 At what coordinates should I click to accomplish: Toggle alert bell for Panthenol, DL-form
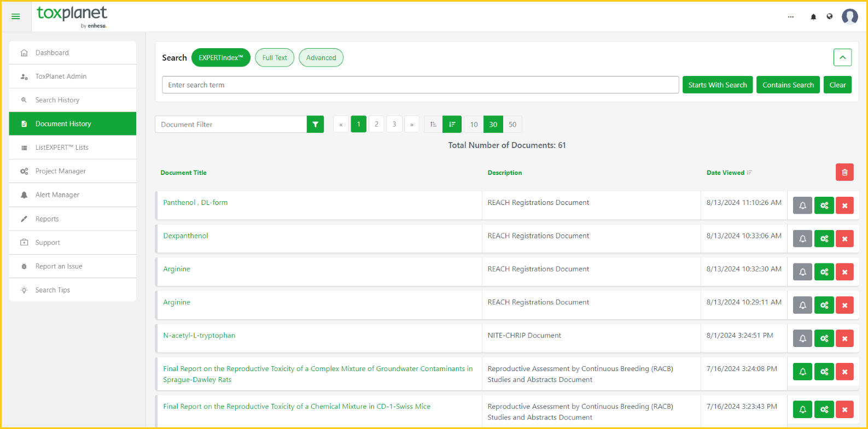click(802, 205)
